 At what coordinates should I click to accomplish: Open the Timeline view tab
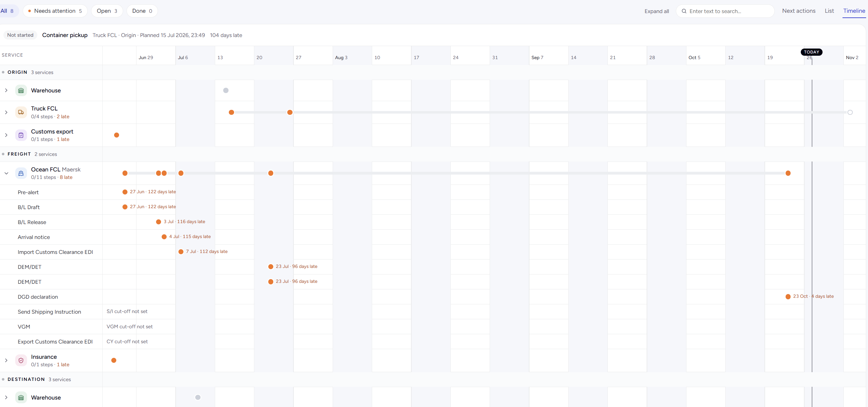(854, 11)
